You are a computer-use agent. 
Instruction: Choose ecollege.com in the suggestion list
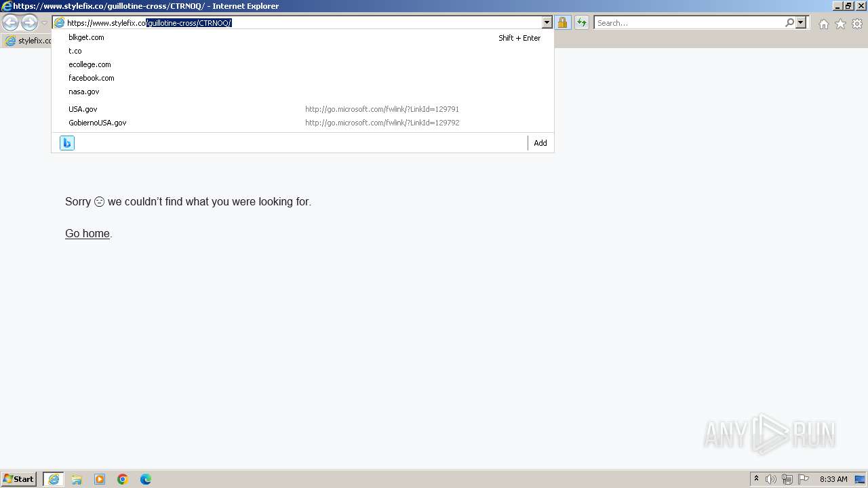click(x=302, y=64)
